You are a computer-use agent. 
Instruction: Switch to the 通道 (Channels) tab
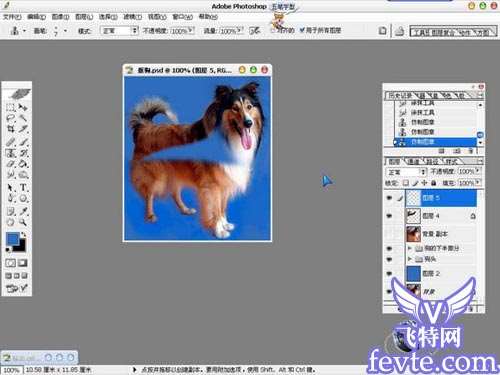pyautogui.click(x=414, y=161)
